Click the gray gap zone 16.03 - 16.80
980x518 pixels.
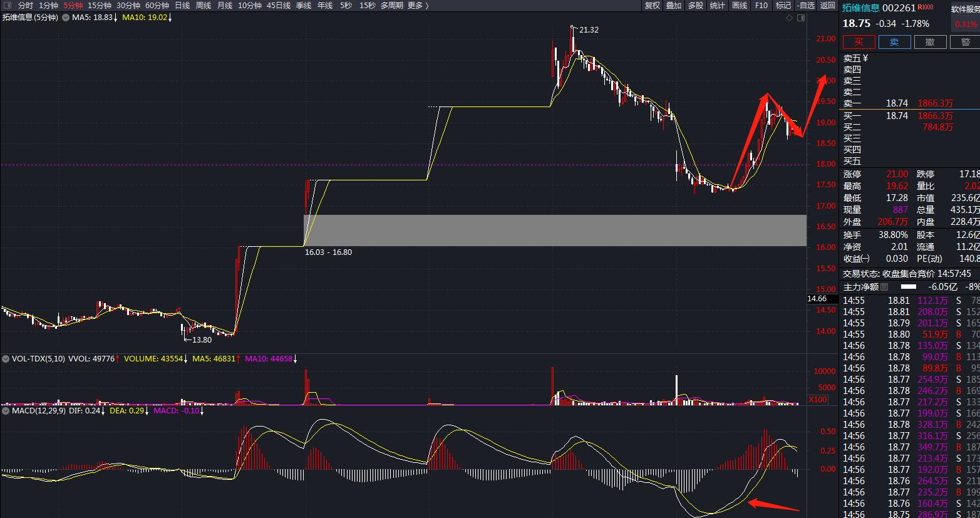(x=555, y=231)
